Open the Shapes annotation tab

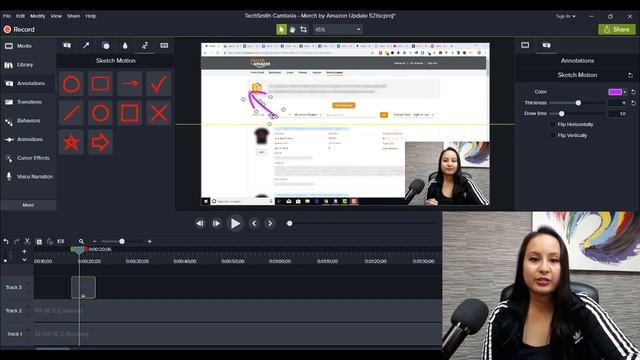click(106, 46)
